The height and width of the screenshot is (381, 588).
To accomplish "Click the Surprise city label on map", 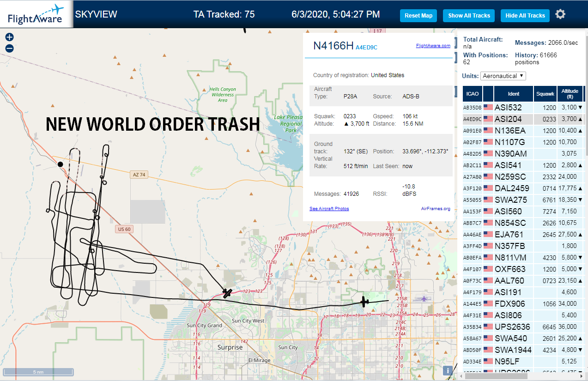I will coord(230,347).
